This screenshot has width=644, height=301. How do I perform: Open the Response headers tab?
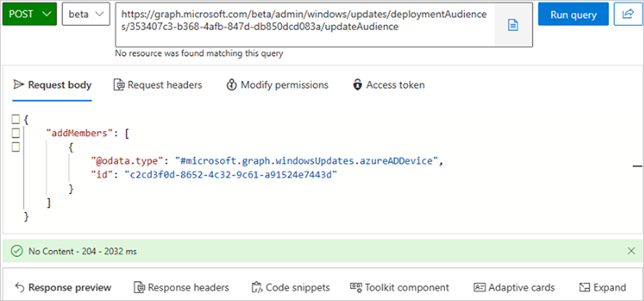click(181, 288)
